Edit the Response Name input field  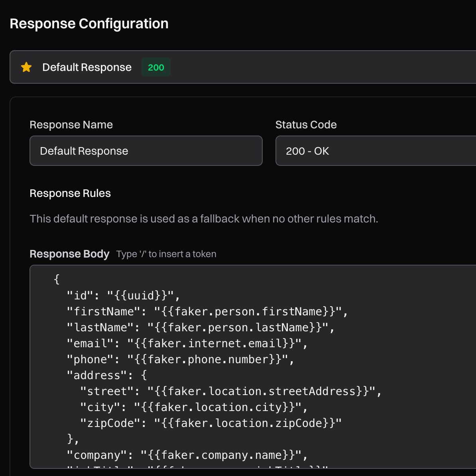(146, 151)
